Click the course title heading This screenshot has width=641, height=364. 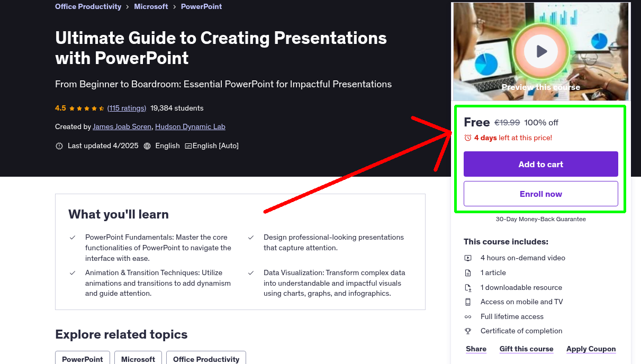pyautogui.click(x=221, y=48)
